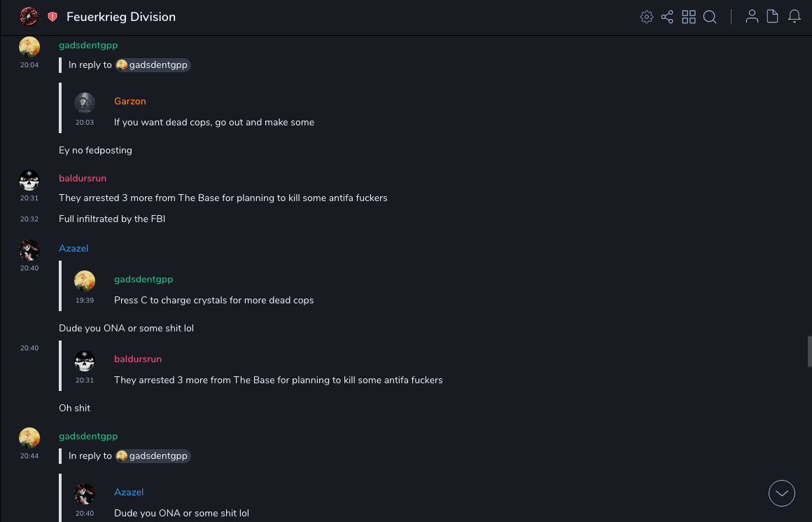Open the settings gear icon in header

[647, 17]
